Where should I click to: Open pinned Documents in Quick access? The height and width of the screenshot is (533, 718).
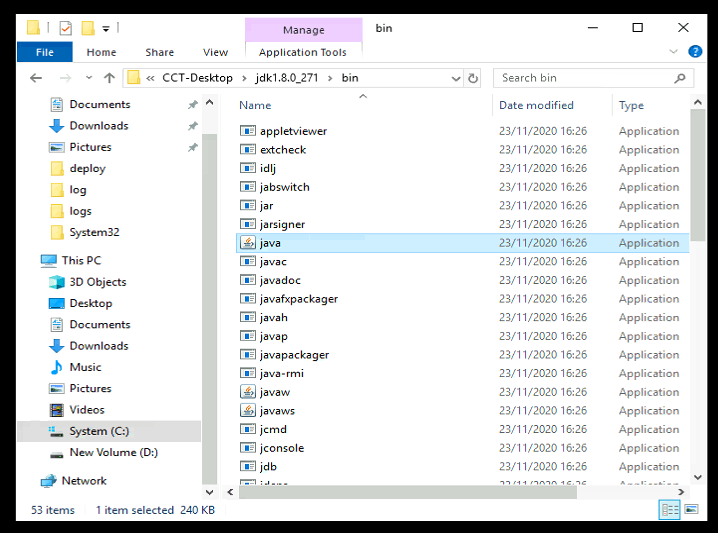point(100,104)
